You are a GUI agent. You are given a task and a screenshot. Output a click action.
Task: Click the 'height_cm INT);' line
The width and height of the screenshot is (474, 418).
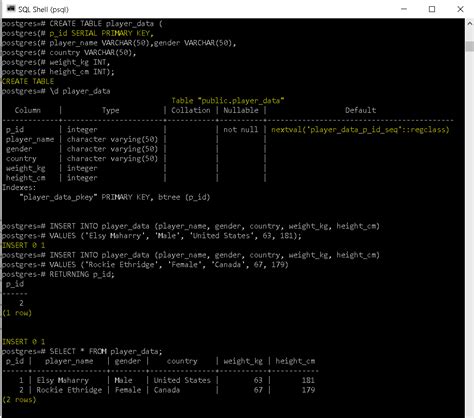click(x=82, y=72)
